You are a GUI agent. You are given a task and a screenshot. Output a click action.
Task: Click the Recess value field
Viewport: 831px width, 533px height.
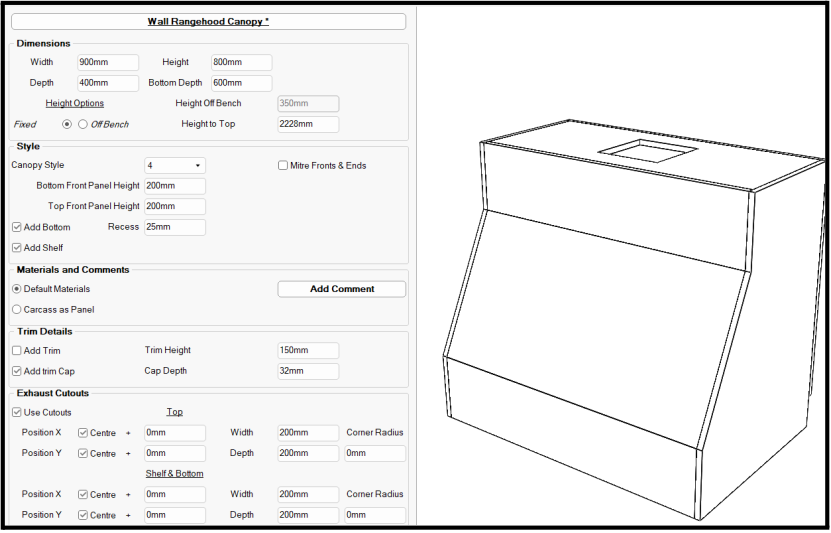pyautogui.click(x=175, y=228)
